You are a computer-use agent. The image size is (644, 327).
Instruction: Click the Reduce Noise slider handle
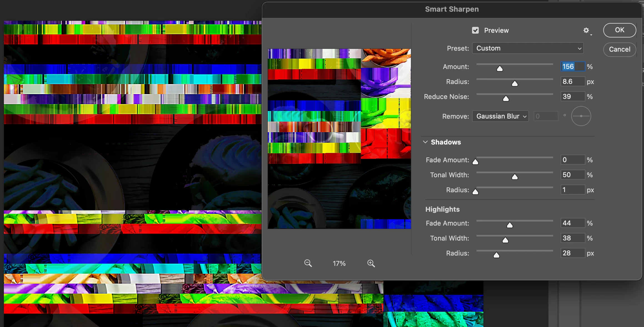(506, 99)
